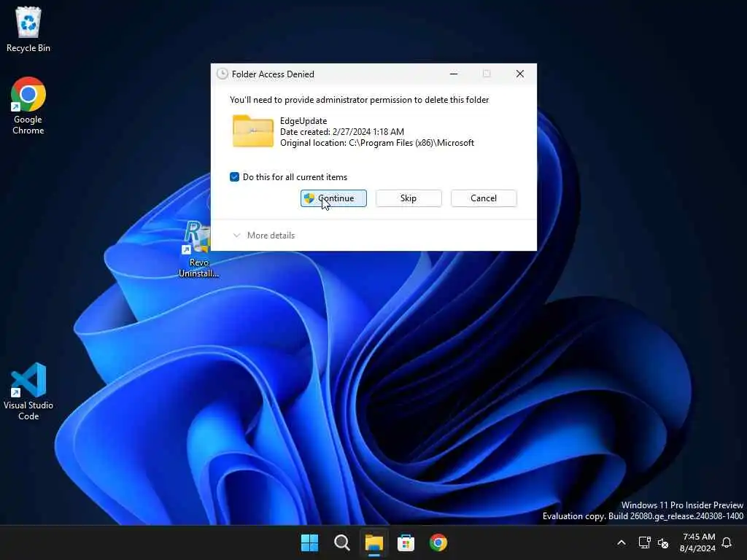
Task: Open taskbar Search
Action: (341, 542)
